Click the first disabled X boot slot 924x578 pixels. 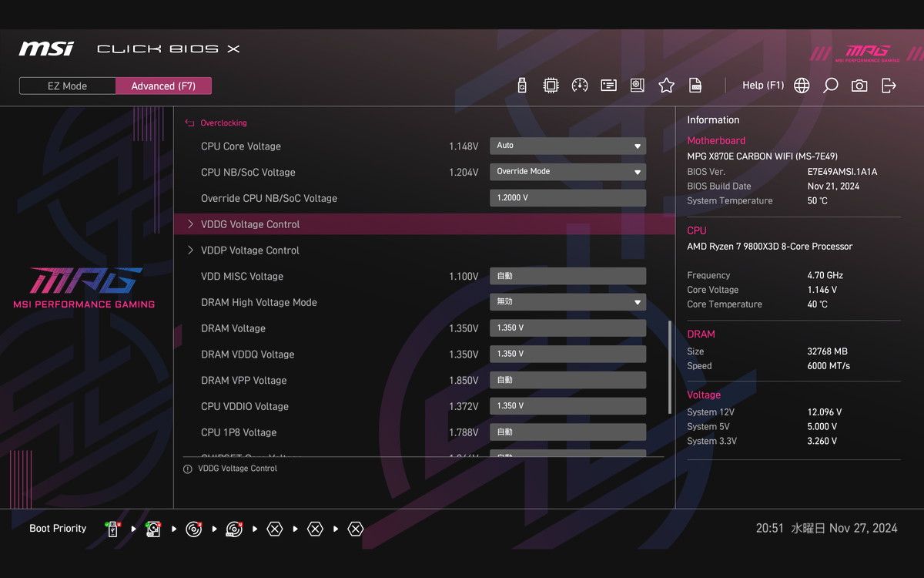275,529
